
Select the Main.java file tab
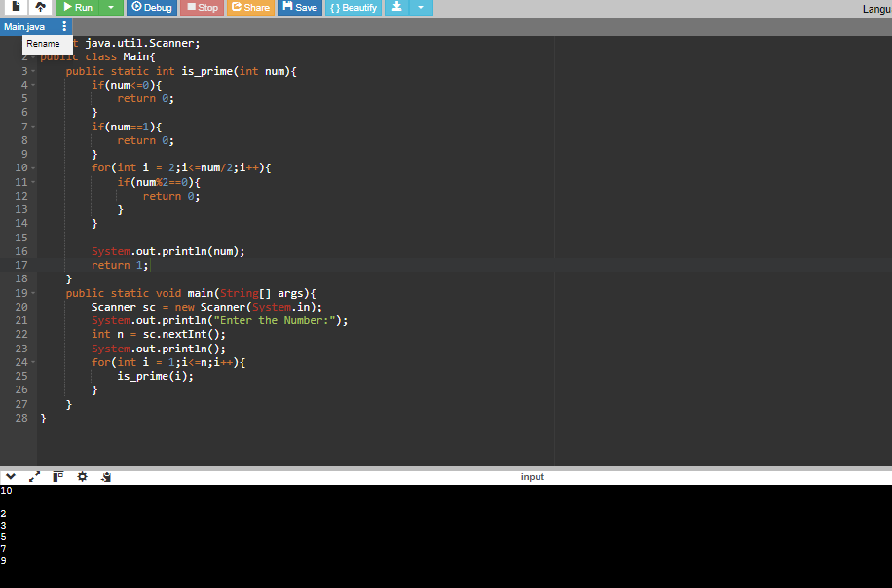click(24, 26)
